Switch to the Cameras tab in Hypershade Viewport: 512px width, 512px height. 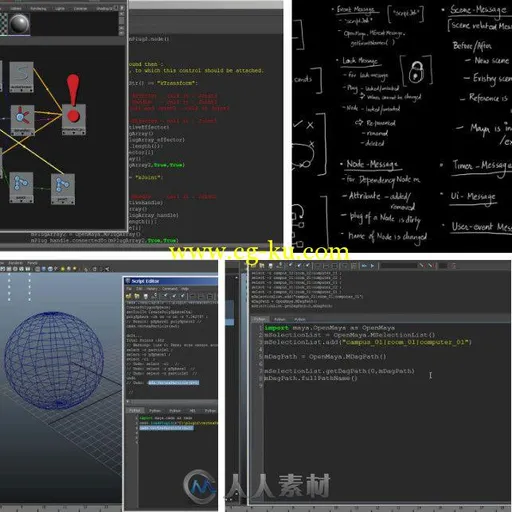coord(80,8)
